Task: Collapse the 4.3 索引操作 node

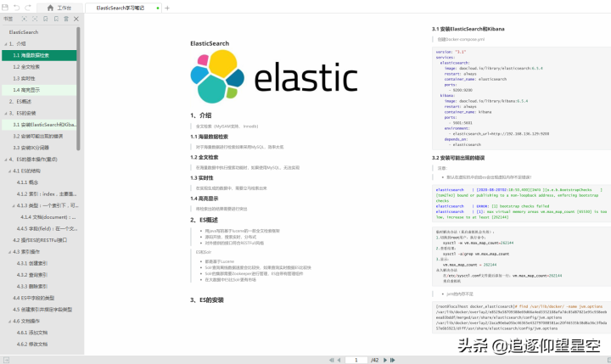Action: pyautogui.click(x=9, y=252)
